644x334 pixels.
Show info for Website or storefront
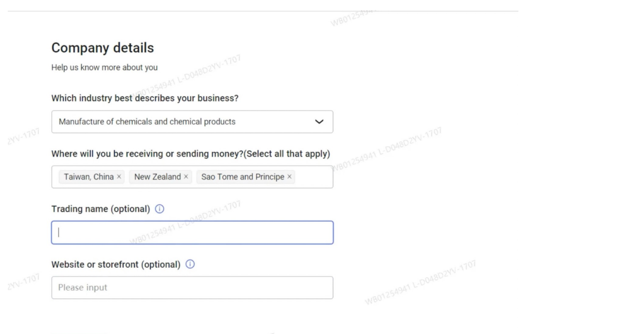tap(190, 265)
